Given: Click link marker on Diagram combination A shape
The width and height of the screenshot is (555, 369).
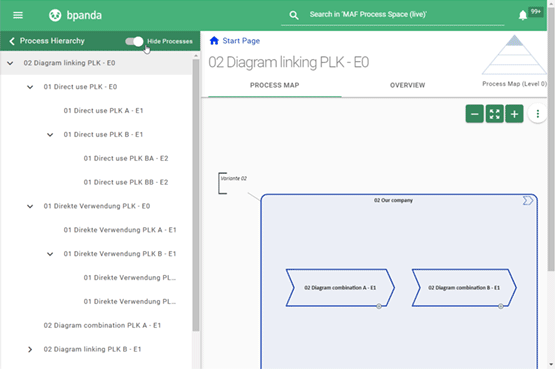Looking at the screenshot, I should pos(379,306).
